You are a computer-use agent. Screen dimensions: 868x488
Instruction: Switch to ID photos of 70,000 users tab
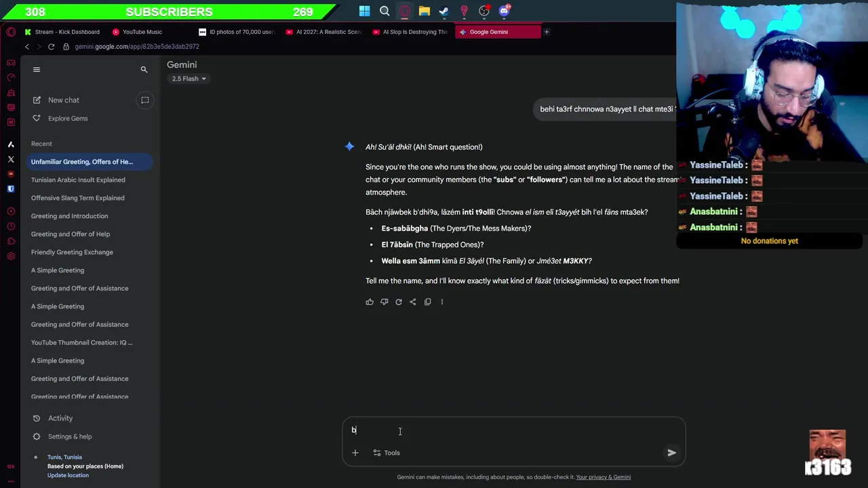[x=237, y=32]
